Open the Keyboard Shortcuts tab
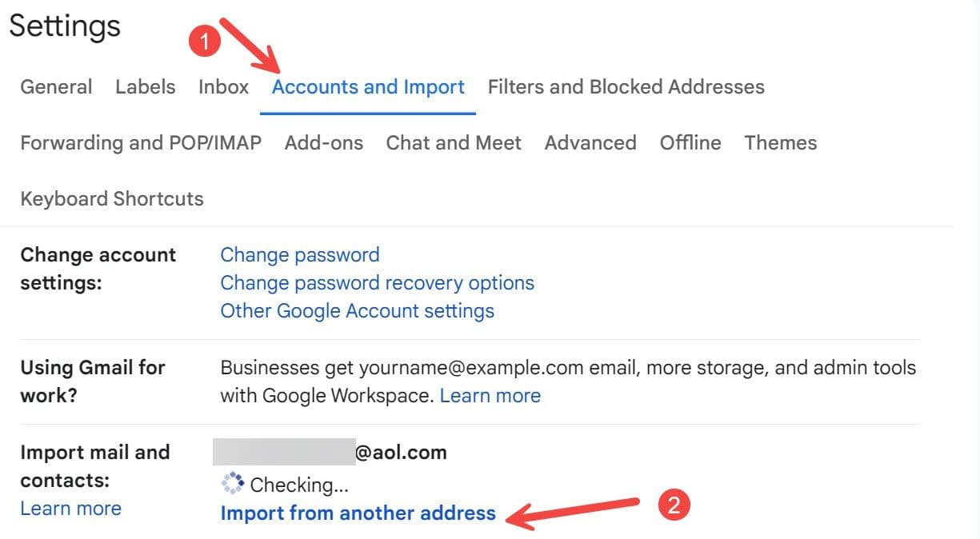 click(112, 198)
